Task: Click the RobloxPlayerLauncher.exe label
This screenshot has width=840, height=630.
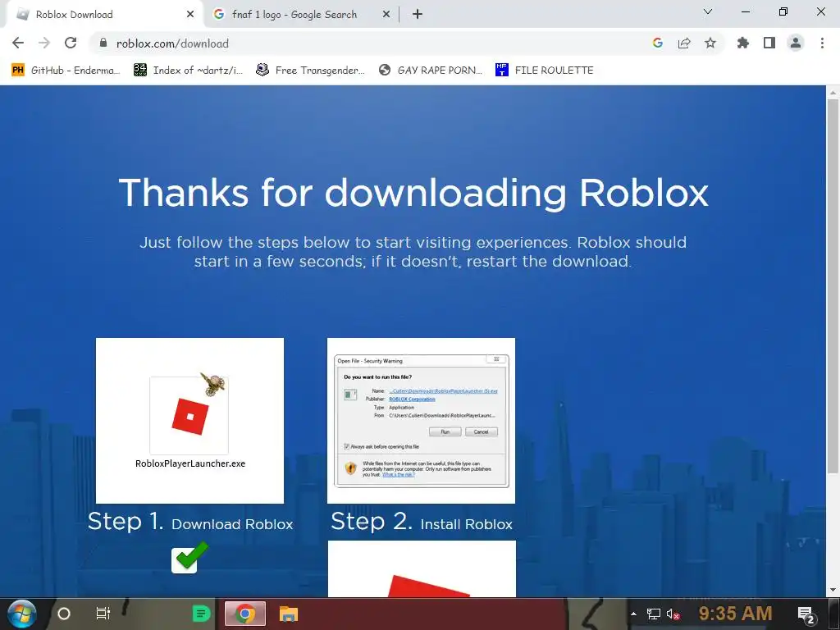Action: [x=190, y=464]
